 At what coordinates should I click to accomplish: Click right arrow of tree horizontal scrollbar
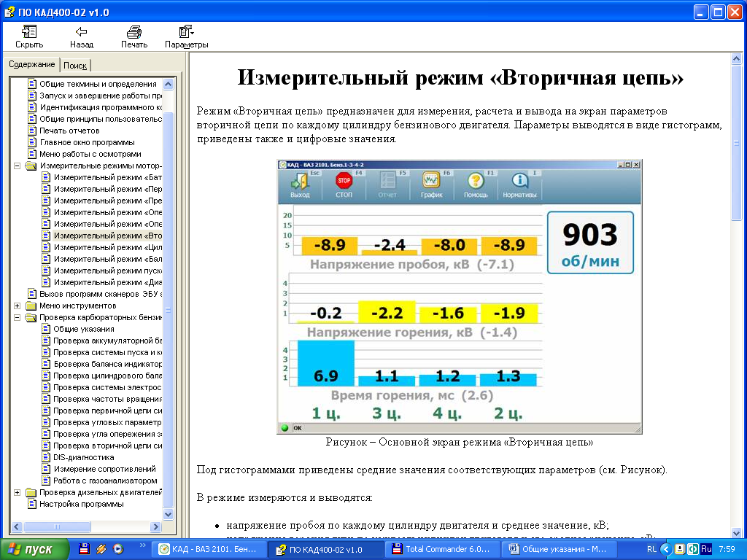tap(155, 526)
